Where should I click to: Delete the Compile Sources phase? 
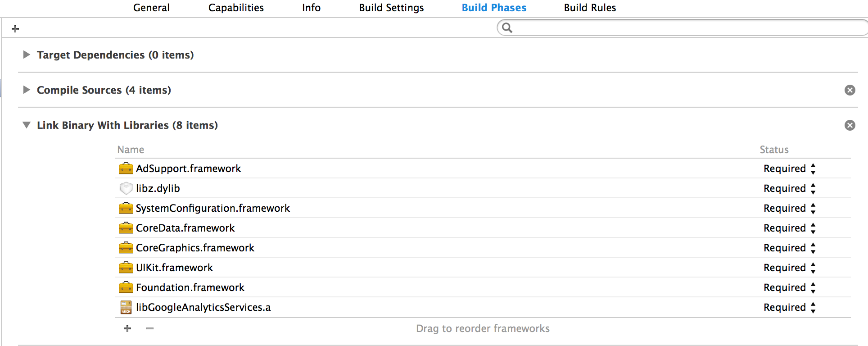coord(850,90)
